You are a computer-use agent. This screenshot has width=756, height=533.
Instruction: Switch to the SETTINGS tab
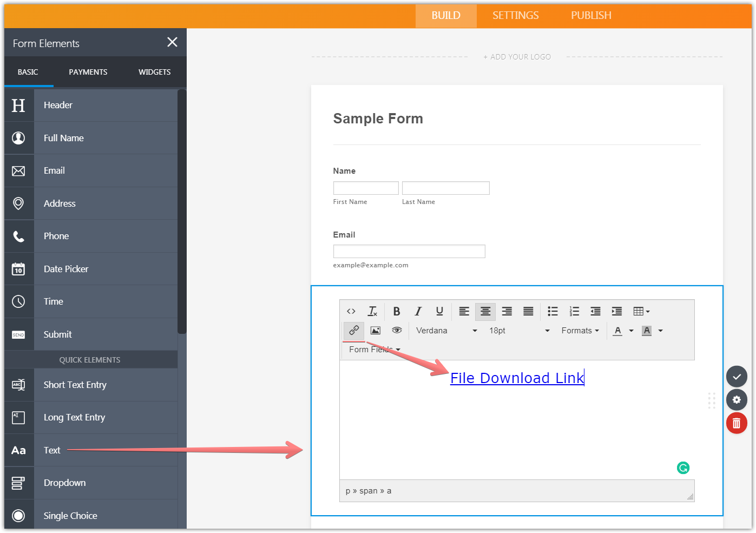[515, 16]
